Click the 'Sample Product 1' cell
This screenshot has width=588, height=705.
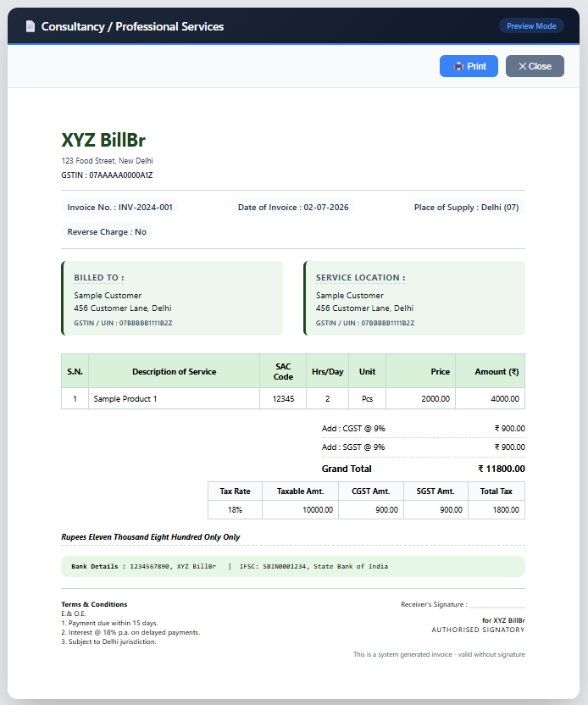[x=174, y=399]
